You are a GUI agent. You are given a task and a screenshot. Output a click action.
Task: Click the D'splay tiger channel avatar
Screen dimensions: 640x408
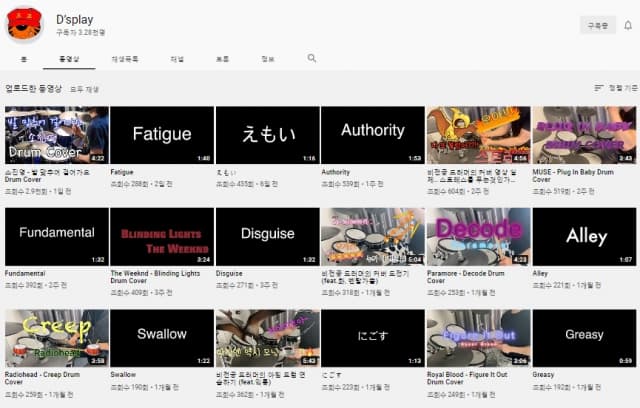24,24
